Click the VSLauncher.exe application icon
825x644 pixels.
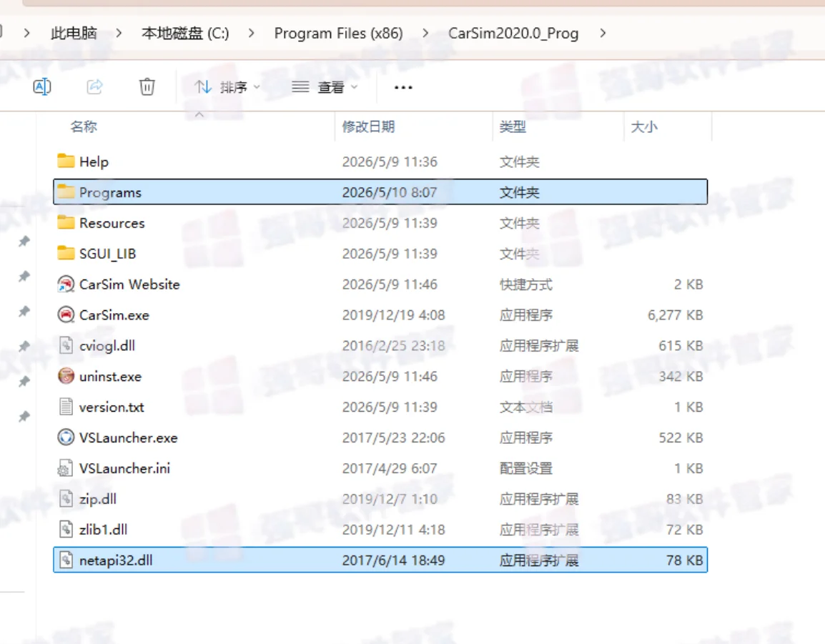point(66,437)
